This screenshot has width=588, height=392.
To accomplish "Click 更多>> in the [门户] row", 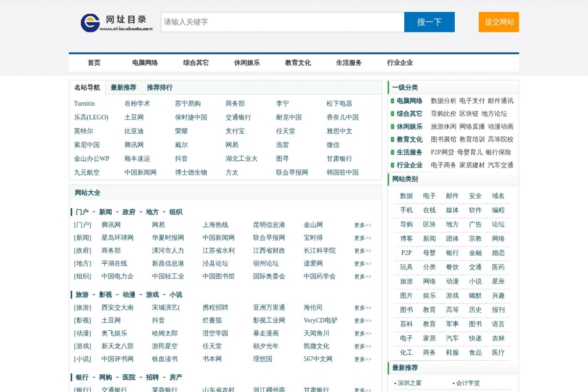I will (x=363, y=225).
